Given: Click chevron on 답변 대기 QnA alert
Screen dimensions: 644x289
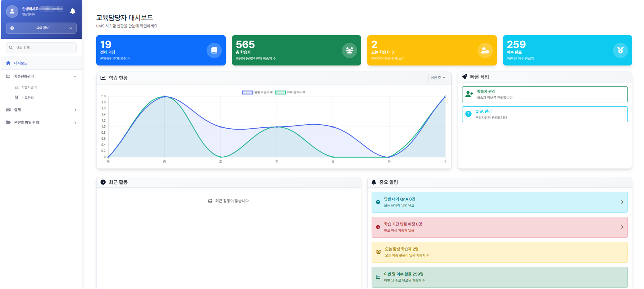Looking at the screenshot, I should click(622, 202).
